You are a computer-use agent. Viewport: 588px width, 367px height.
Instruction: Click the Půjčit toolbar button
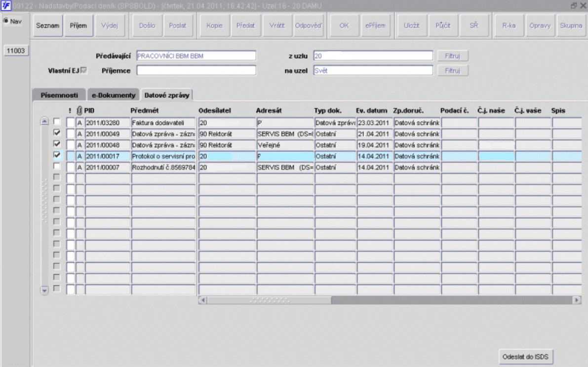443,26
